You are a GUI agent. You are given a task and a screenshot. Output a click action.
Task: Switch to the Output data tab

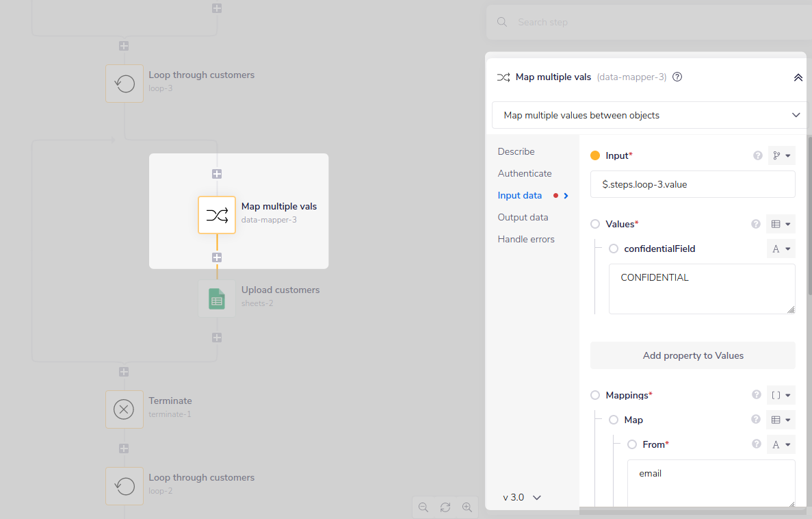point(523,217)
